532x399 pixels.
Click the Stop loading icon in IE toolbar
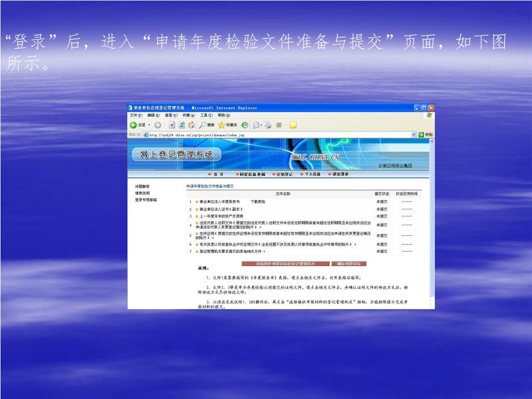coord(172,125)
